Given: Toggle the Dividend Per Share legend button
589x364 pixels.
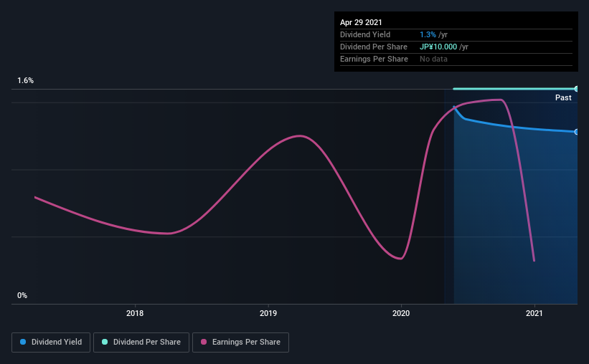Looking at the screenshot, I should coord(141,343).
